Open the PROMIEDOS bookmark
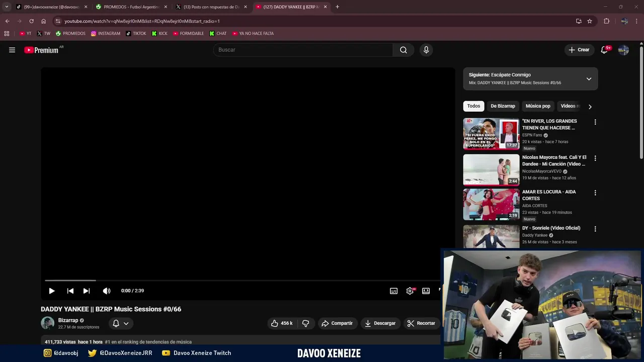The height and width of the screenshot is (362, 644). pos(70,34)
